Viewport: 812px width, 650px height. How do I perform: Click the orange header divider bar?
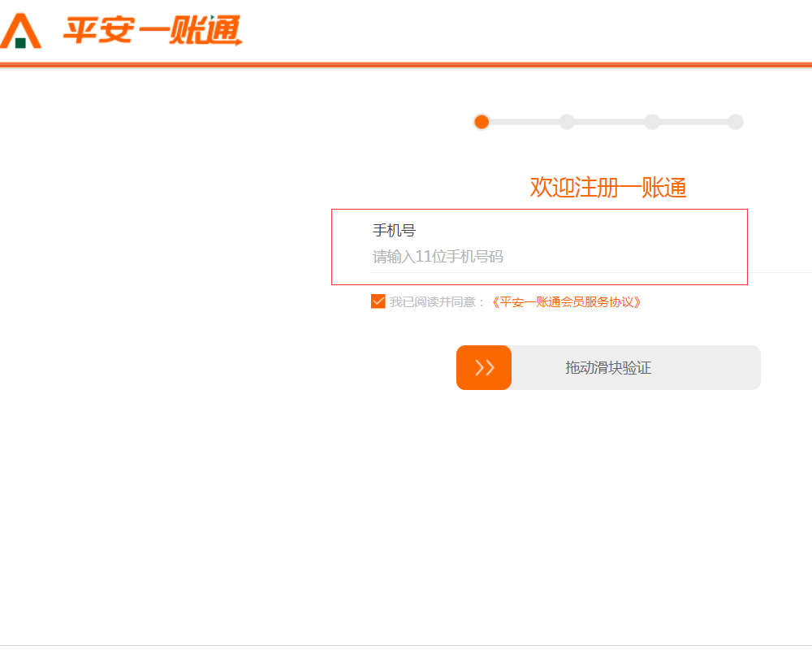(406, 64)
